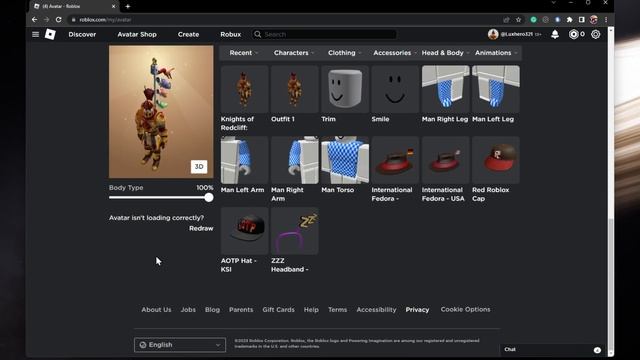Screen dimensions: 640x360
Task: Open the Jobs footer link
Action: click(188, 309)
